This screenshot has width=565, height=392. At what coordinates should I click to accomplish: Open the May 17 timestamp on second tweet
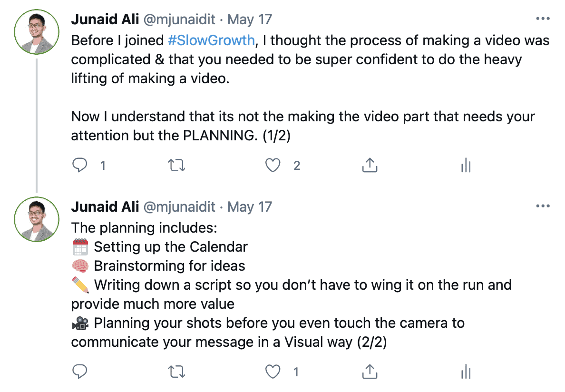(x=250, y=207)
